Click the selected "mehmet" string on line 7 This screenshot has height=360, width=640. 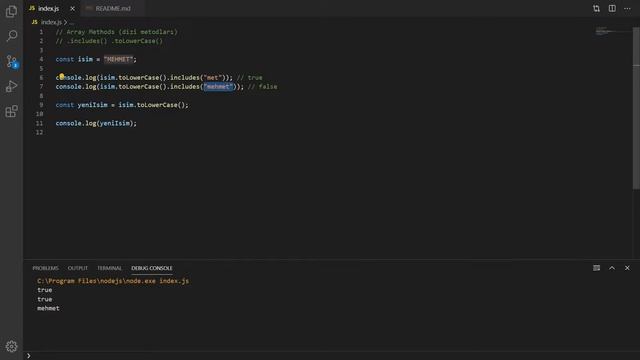tap(218, 87)
